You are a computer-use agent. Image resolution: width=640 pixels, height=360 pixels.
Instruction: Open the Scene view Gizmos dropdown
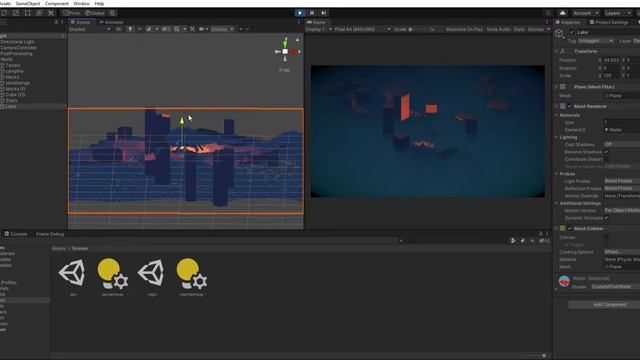click(x=222, y=29)
